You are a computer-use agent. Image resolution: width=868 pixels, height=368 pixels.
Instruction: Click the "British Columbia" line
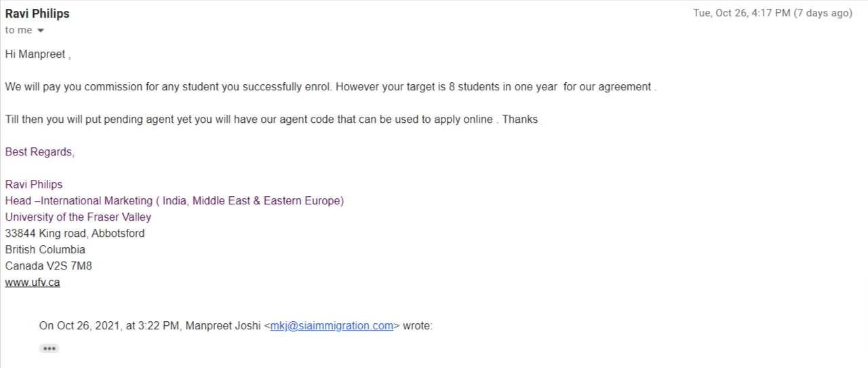[x=45, y=250]
